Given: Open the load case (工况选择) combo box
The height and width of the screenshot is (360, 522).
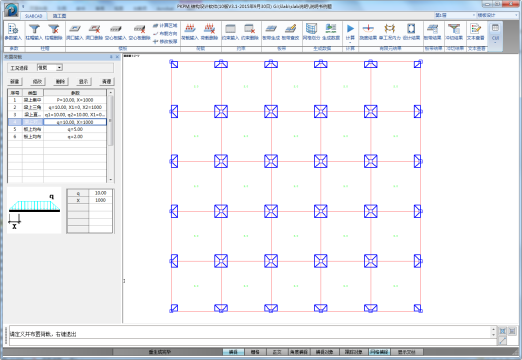Looking at the screenshot, I should [50, 68].
